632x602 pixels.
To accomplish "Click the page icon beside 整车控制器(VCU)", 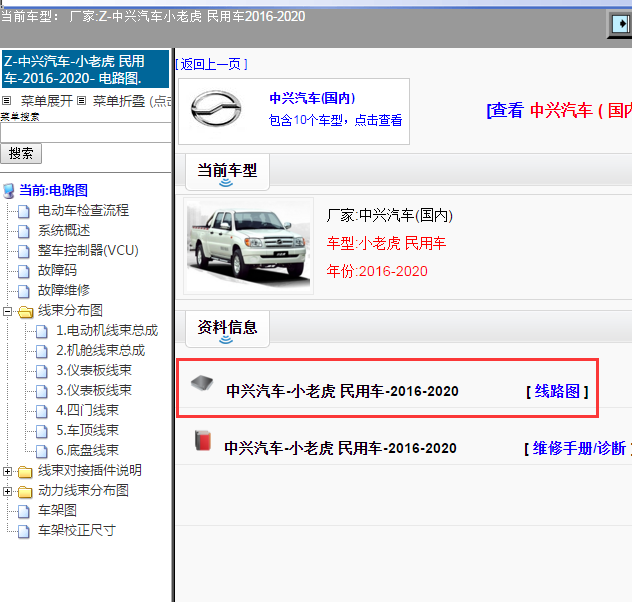I will pyautogui.click(x=24, y=251).
